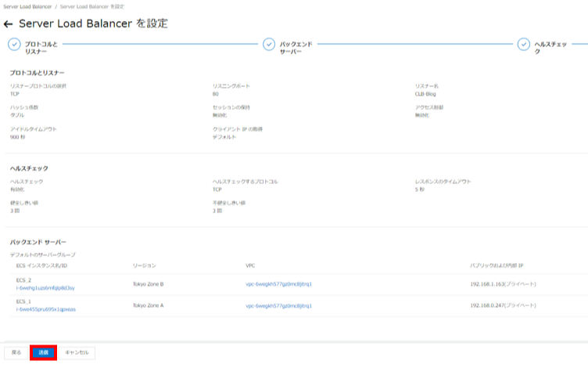Open the VPC link in the ECS_2 row

pos(278,284)
